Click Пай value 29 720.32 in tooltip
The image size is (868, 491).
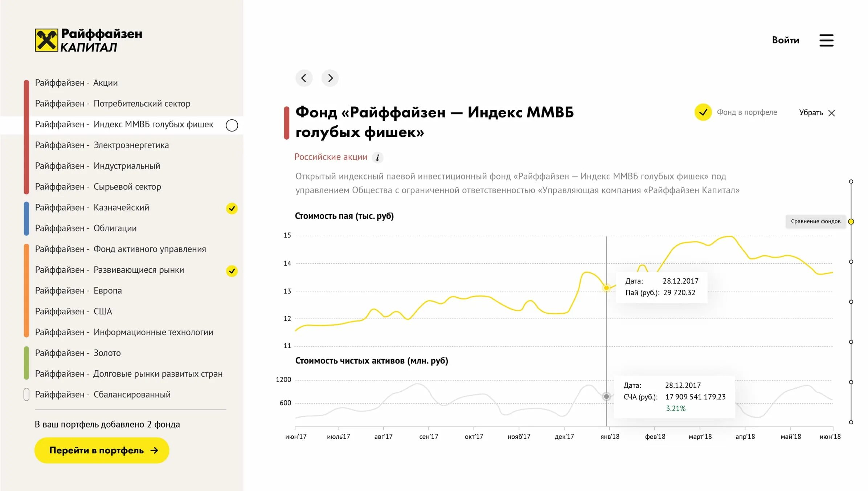coord(679,293)
